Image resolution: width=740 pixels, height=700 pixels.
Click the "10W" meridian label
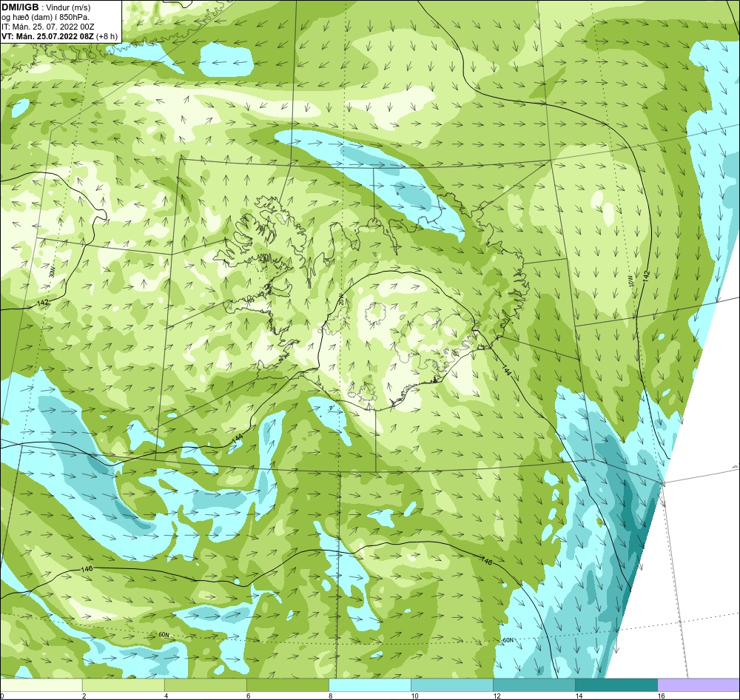point(631,282)
